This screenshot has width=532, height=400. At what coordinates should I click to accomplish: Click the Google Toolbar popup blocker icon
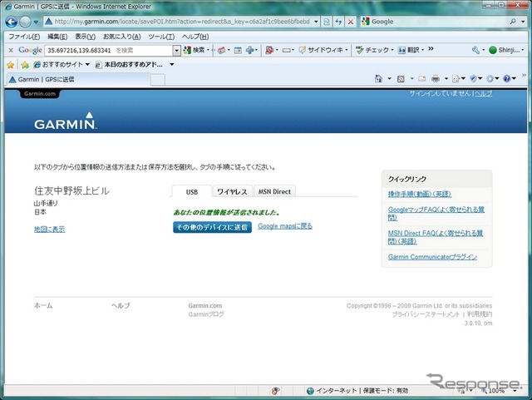tap(269, 50)
